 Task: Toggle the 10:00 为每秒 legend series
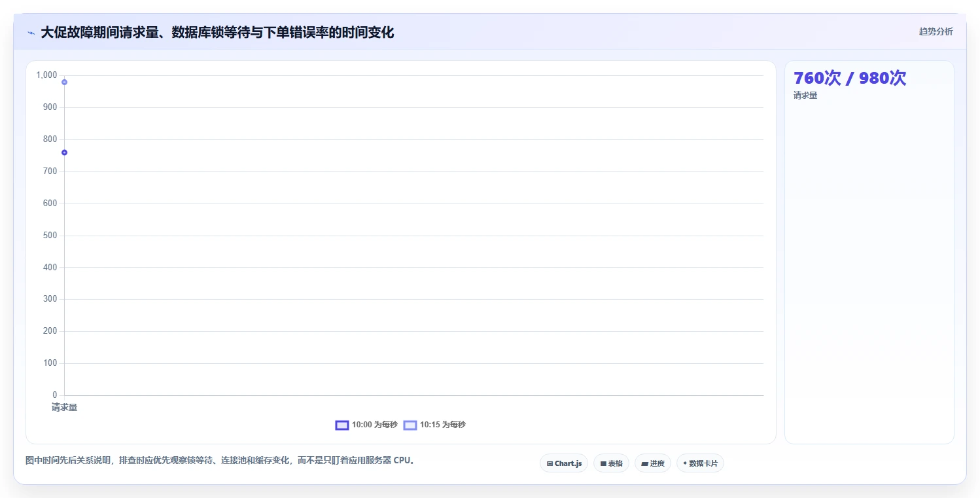pyautogui.click(x=366, y=425)
